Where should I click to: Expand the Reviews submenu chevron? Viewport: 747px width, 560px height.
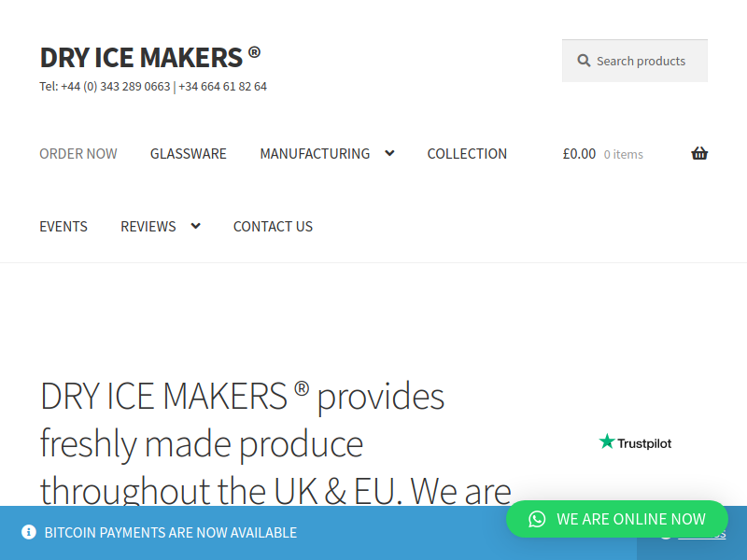click(196, 226)
